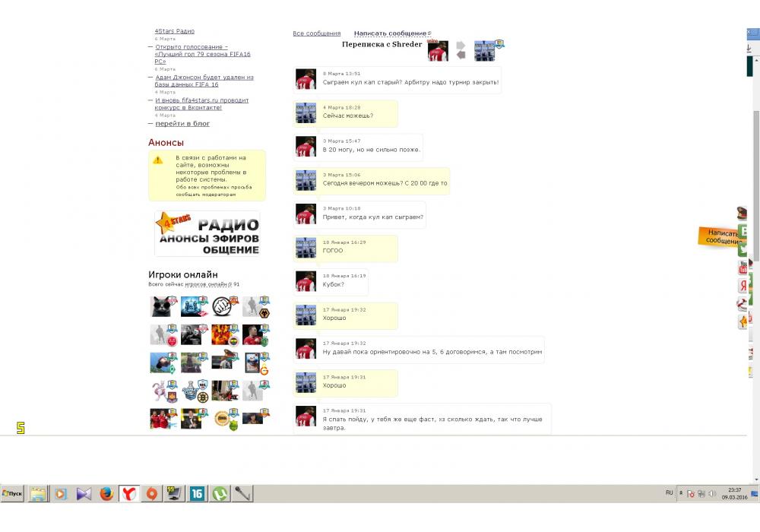
Task: Open the Twitter side icon
Action: pos(743,249)
